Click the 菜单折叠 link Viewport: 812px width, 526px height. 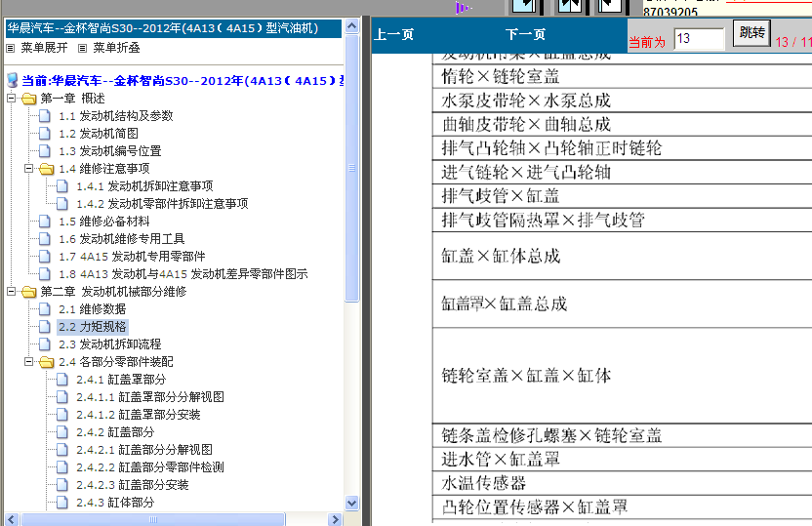point(116,48)
